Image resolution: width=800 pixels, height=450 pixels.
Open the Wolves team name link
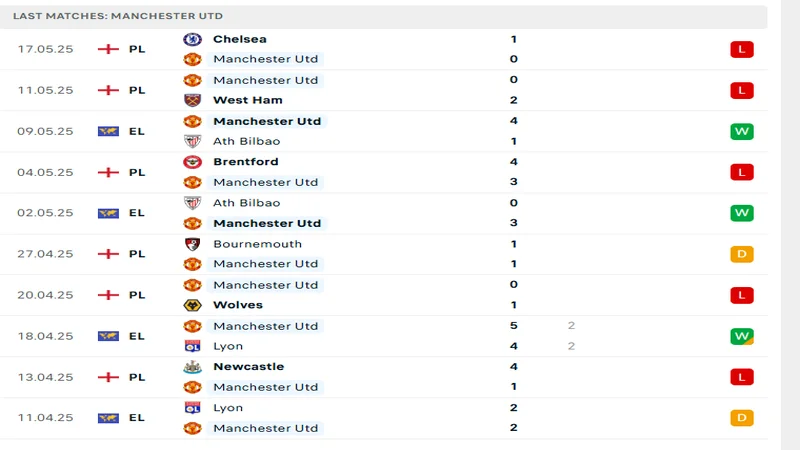[238, 305]
